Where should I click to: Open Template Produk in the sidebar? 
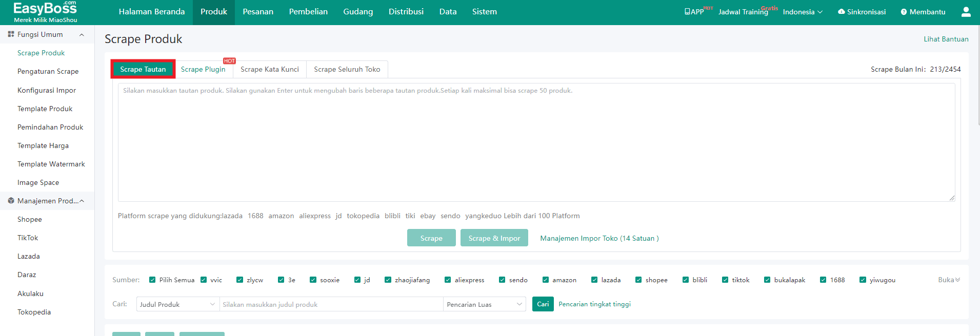tap(45, 109)
